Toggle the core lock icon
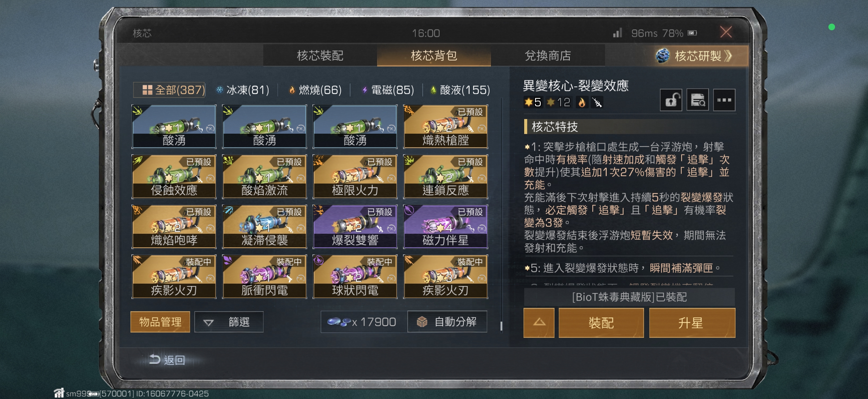The height and width of the screenshot is (399, 868). point(671,100)
